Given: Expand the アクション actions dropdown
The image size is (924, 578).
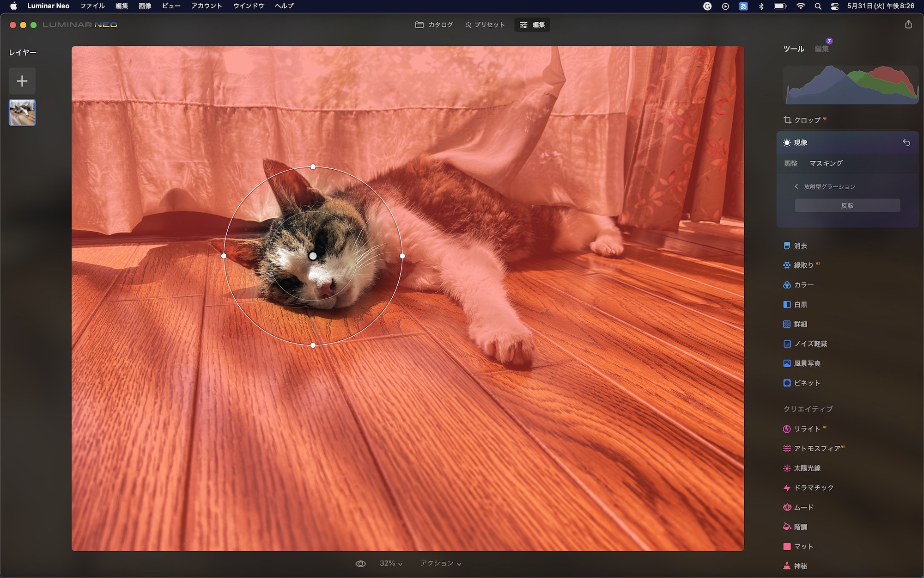Looking at the screenshot, I should (x=440, y=564).
